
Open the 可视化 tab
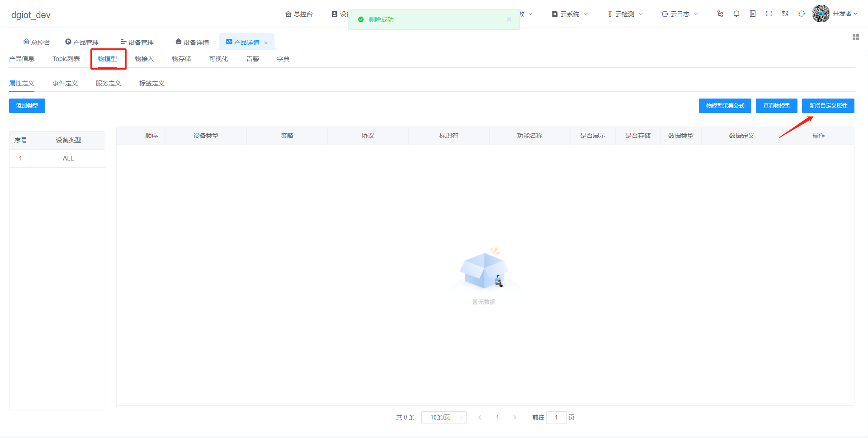click(x=218, y=59)
